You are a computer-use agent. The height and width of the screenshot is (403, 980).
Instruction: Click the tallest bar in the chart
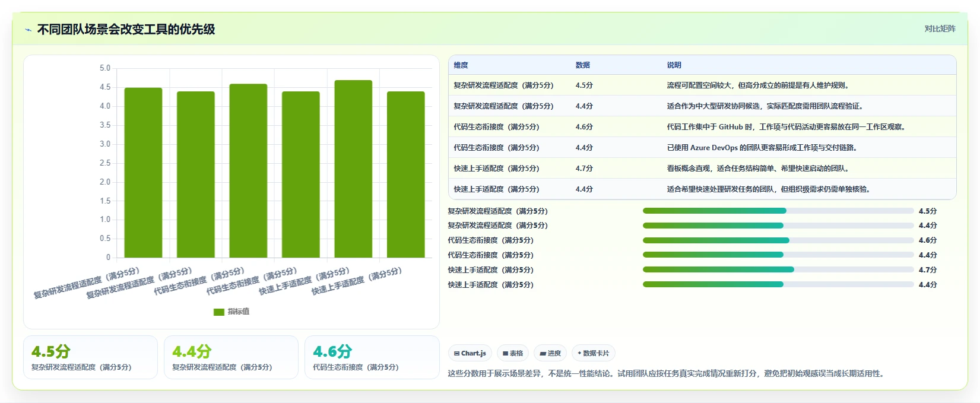pos(353,169)
